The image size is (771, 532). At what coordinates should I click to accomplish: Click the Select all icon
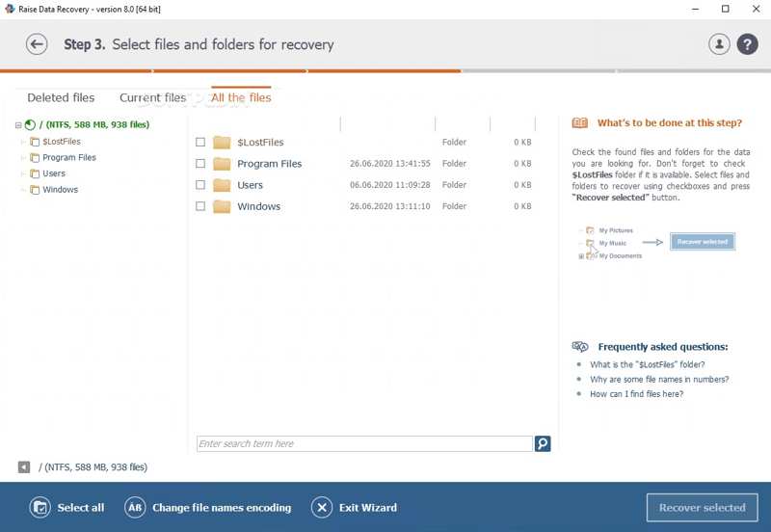click(40, 507)
